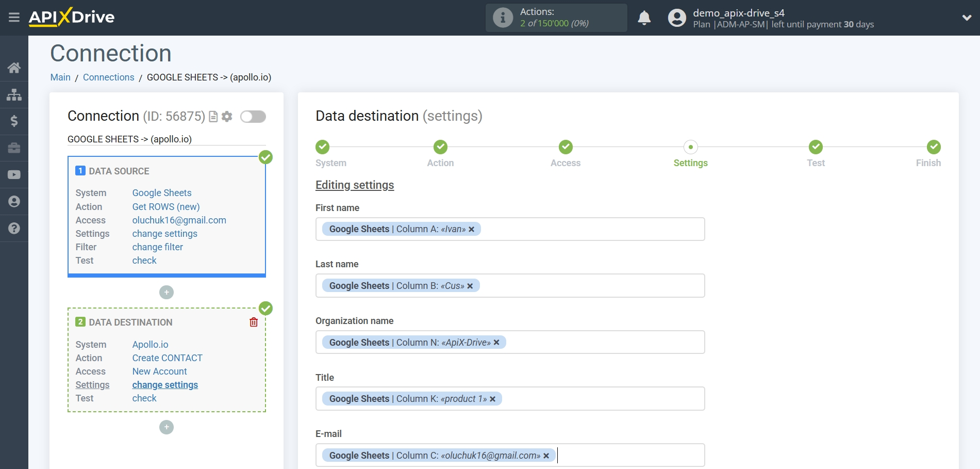The width and height of the screenshot is (980, 469).
Task: Open the sidebar navigation hamburger menu
Action: [x=14, y=17]
